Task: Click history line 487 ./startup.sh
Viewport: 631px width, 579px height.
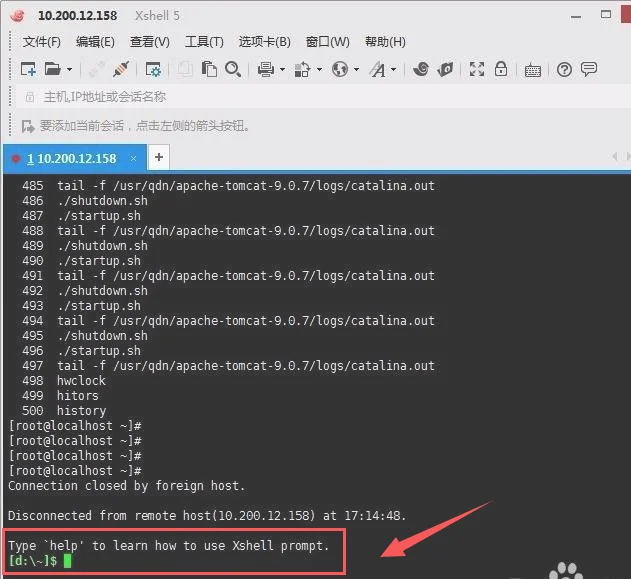Action: 81,216
